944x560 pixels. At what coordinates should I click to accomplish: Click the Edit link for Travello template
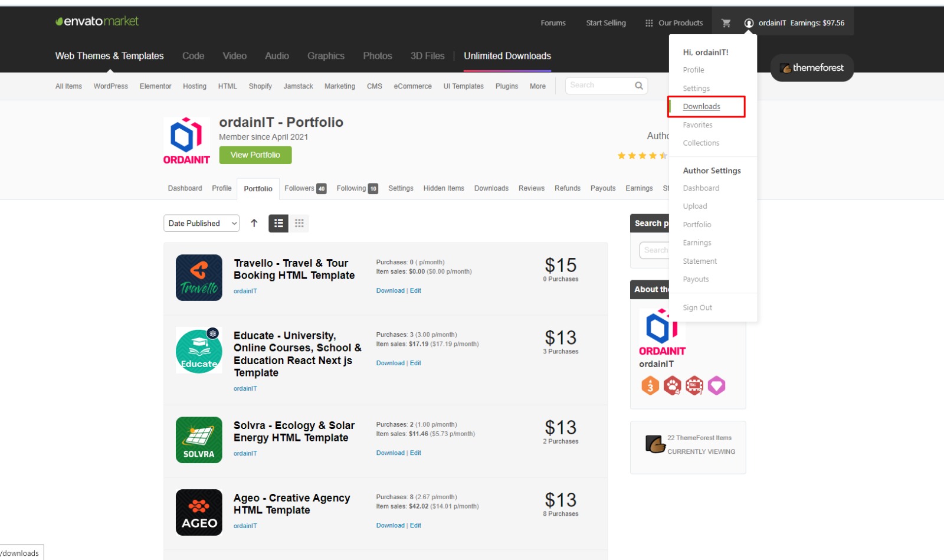coord(415,291)
